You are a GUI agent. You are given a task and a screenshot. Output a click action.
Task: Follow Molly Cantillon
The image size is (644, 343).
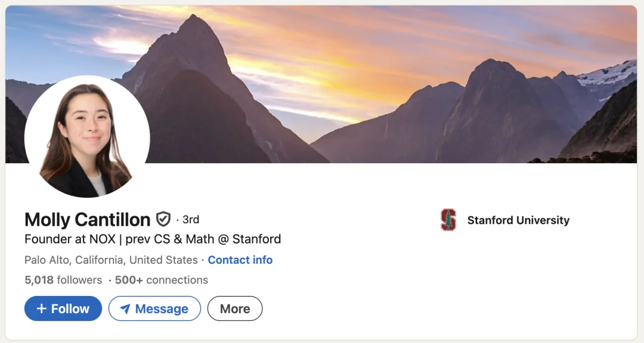pyautogui.click(x=63, y=308)
